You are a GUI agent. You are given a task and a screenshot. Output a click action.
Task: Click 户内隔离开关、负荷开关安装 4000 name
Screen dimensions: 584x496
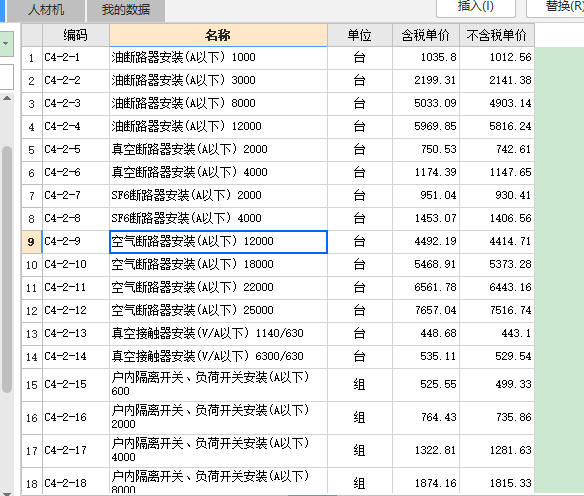pyautogui.click(x=218, y=451)
